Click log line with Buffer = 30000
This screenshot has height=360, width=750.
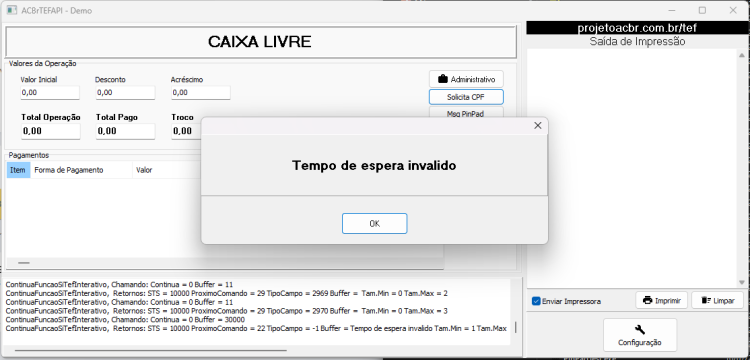[x=125, y=320]
